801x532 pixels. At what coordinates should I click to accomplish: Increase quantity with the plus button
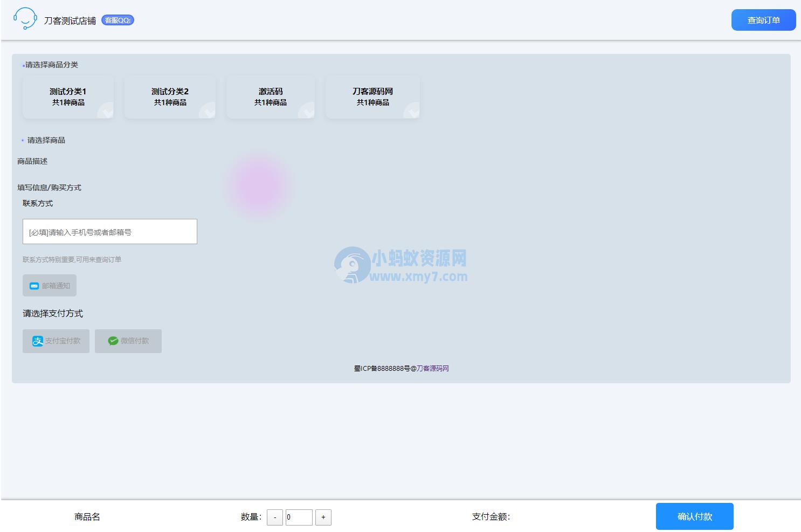[323, 517]
